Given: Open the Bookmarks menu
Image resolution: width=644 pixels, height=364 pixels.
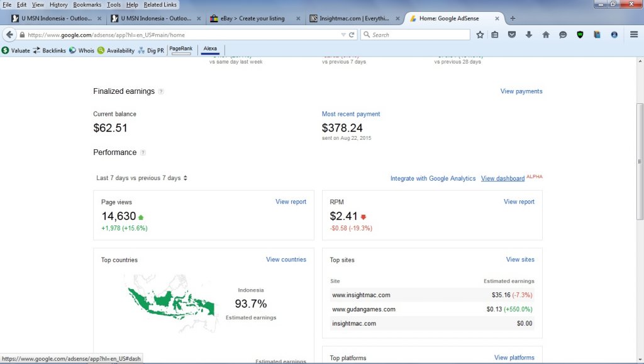Looking at the screenshot, I should pos(87,4).
